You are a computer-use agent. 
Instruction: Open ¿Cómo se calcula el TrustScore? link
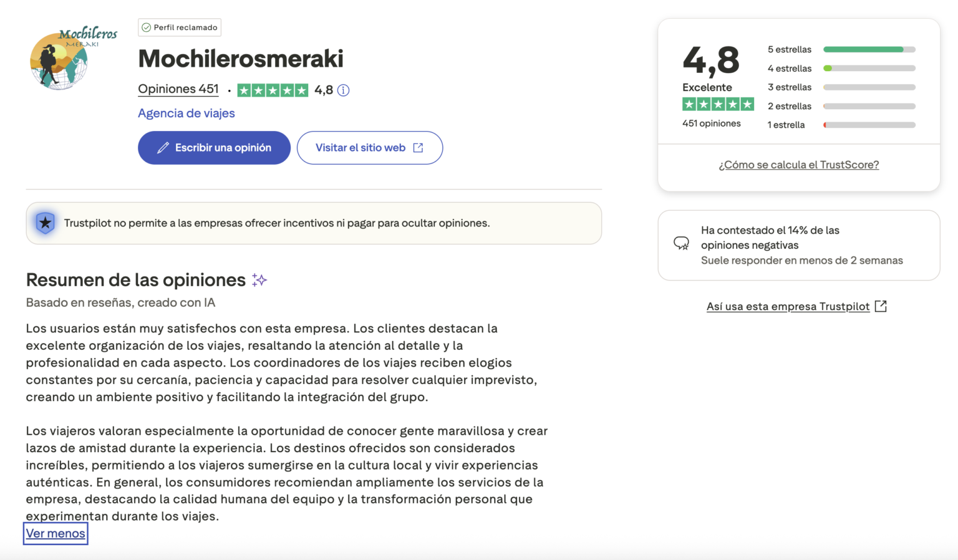[x=798, y=165]
